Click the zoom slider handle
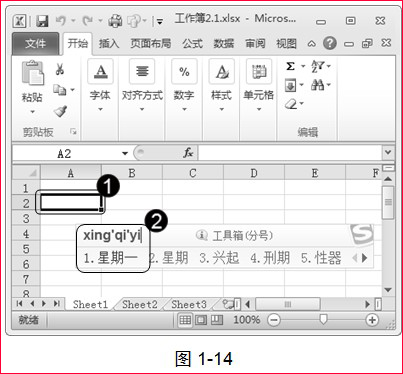This screenshot has height=374, width=403. click(x=323, y=320)
